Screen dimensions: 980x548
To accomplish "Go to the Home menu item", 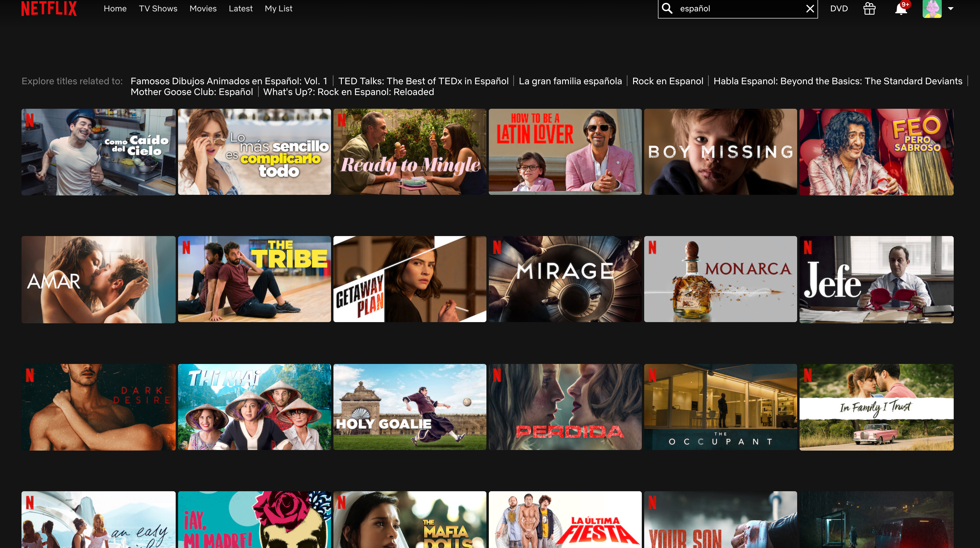I will 115,8.
